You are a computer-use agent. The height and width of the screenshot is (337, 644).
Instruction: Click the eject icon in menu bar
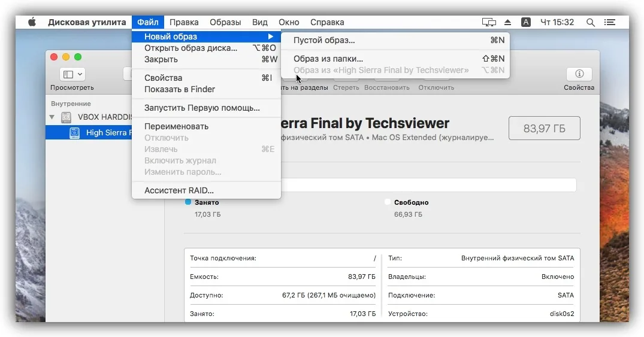pyautogui.click(x=507, y=22)
